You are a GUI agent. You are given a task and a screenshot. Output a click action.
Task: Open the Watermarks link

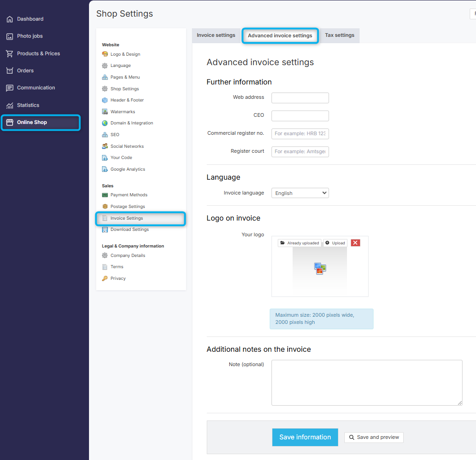[123, 112]
